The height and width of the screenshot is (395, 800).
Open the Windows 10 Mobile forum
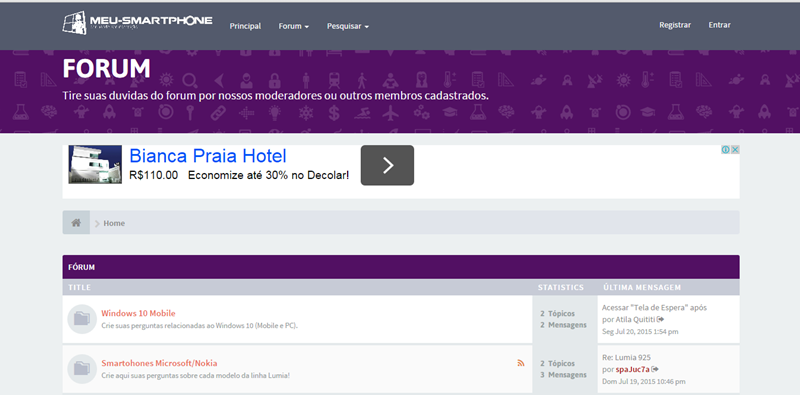138,313
